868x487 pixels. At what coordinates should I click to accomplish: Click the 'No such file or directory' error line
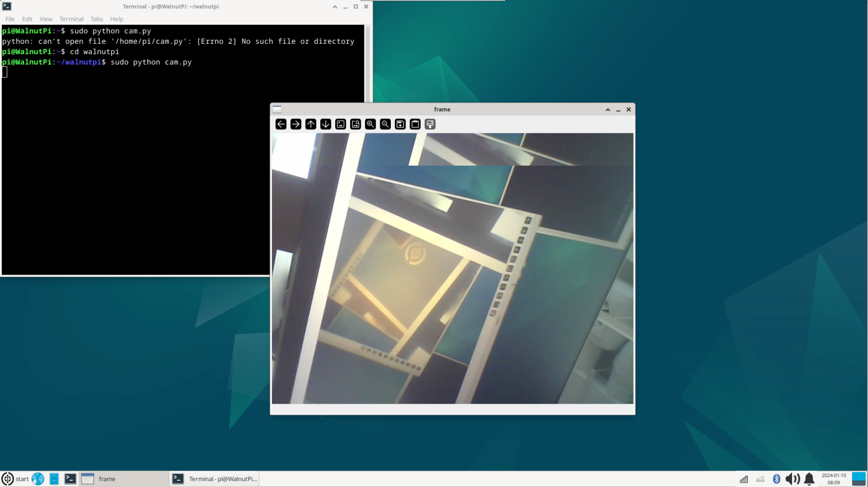[x=178, y=41]
